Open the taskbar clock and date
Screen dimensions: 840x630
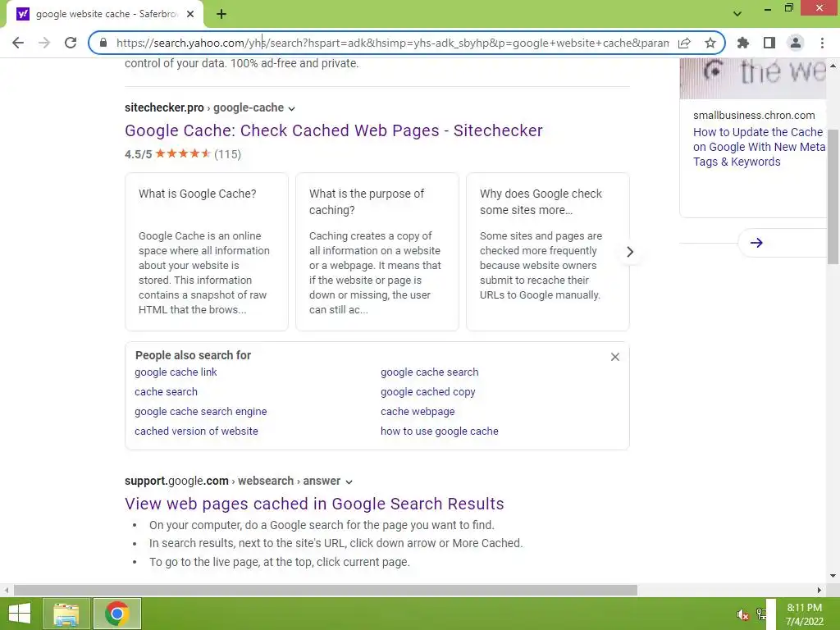(804, 614)
